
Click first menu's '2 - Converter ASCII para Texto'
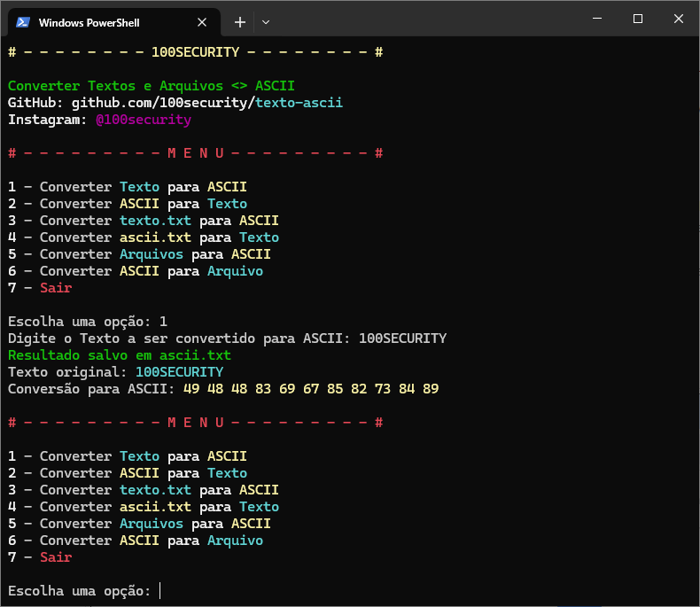click(128, 204)
